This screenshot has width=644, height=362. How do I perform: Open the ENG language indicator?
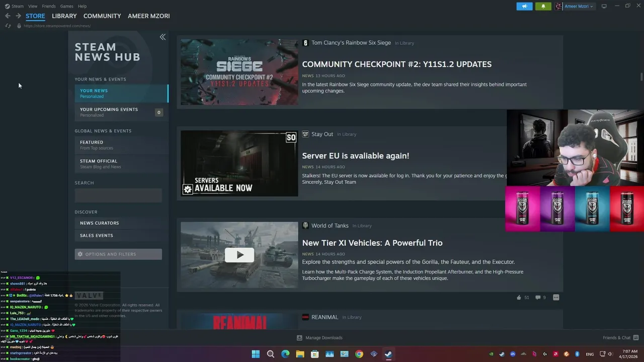pyautogui.click(x=590, y=354)
